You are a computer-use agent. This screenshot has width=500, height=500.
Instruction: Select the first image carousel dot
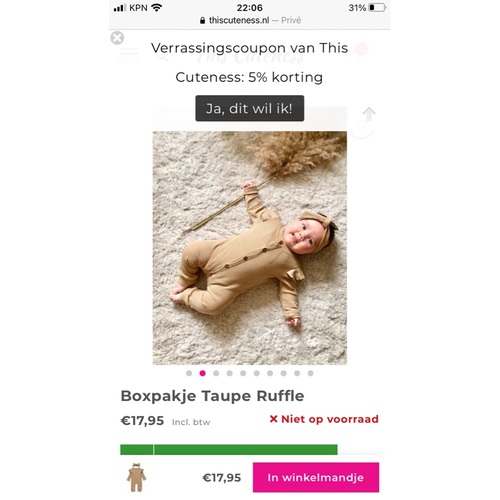click(189, 373)
